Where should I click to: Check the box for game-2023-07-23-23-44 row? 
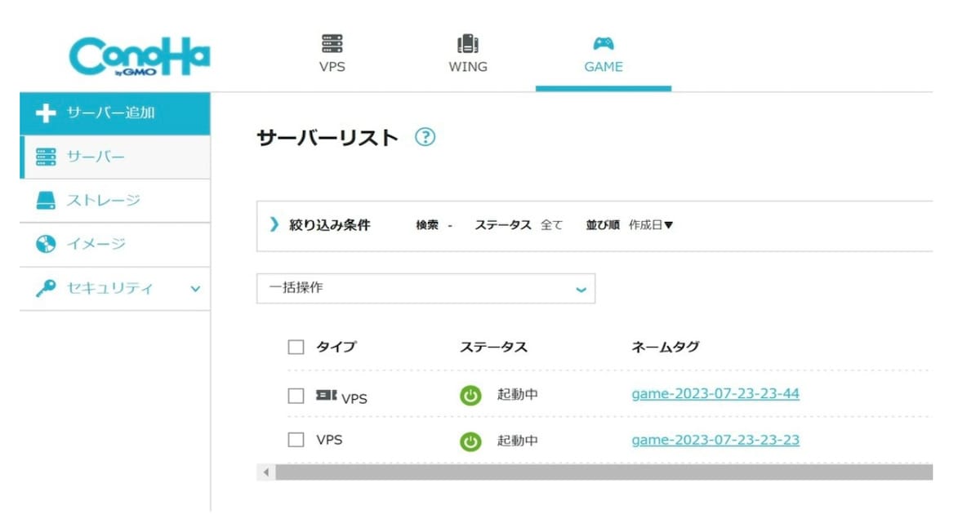point(296,396)
